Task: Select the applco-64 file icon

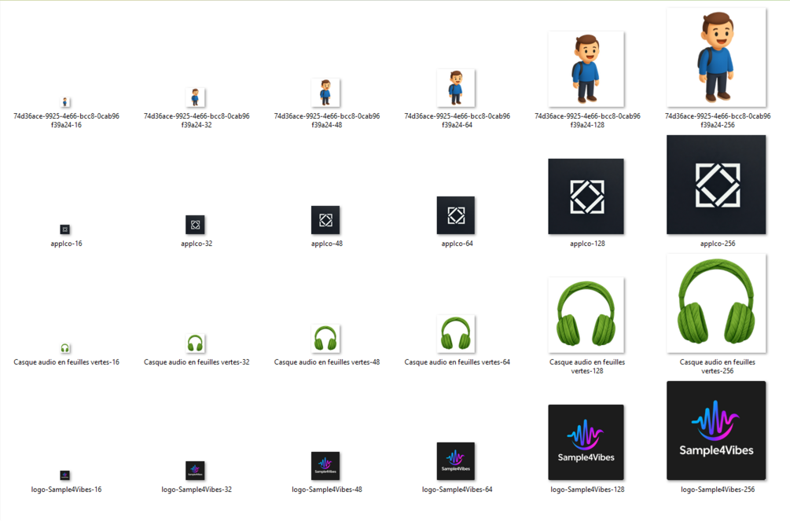Action: pyautogui.click(x=456, y=215)
